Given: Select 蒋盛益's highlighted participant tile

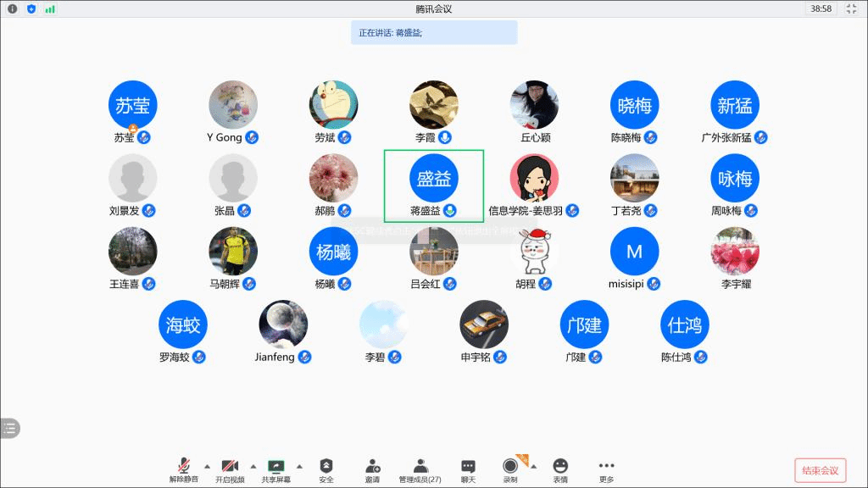Looking at the screenshot, I should 433,186.
